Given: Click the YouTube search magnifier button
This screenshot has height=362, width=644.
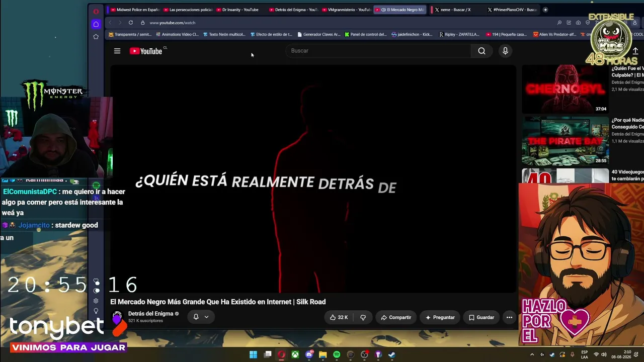Looking at the screenshot, I should point(481,51).
